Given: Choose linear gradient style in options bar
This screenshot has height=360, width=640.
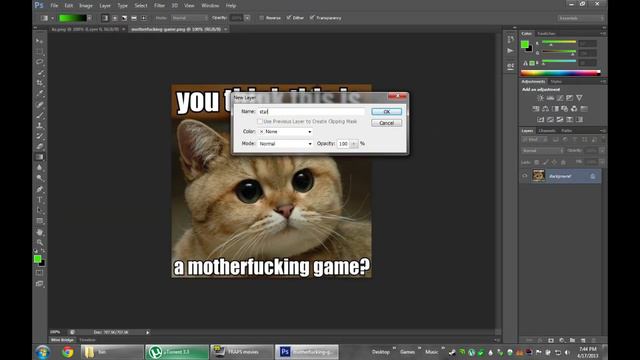Looking at the screenshot, I should click(x=105, y=18).
